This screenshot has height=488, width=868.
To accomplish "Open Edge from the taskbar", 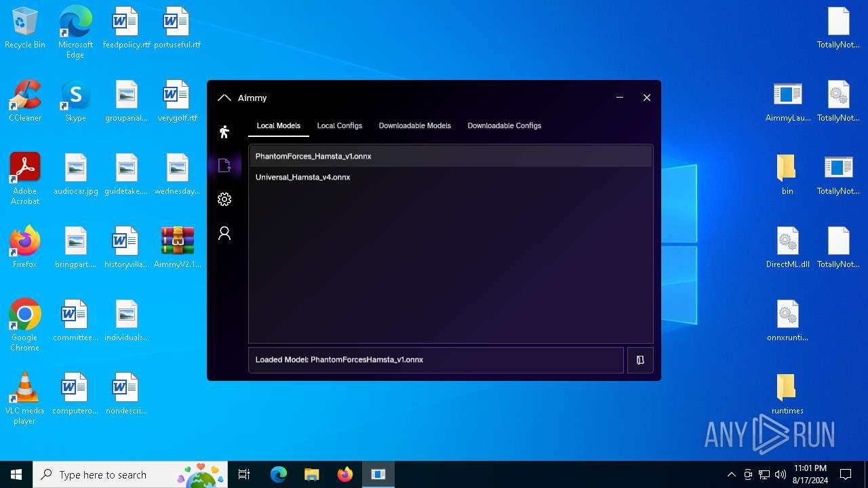I will point(279,474).
